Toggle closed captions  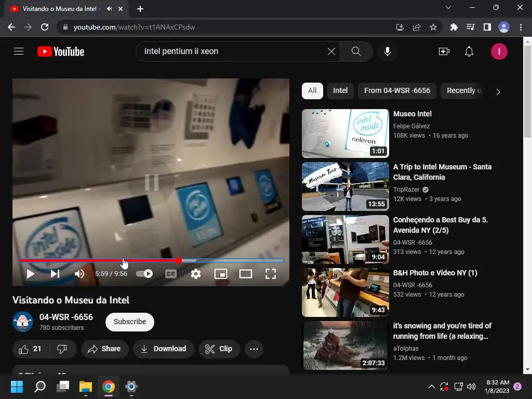(170, 274)
